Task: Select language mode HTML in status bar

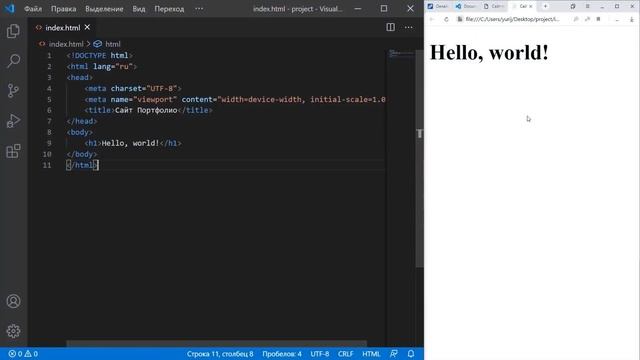Action: [x=371, y=354]
